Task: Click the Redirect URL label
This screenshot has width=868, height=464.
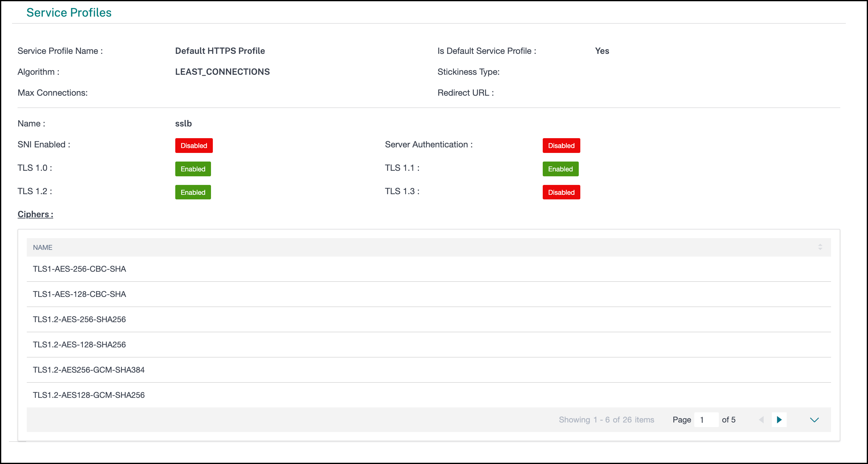Action: click(x=465, y=93)
